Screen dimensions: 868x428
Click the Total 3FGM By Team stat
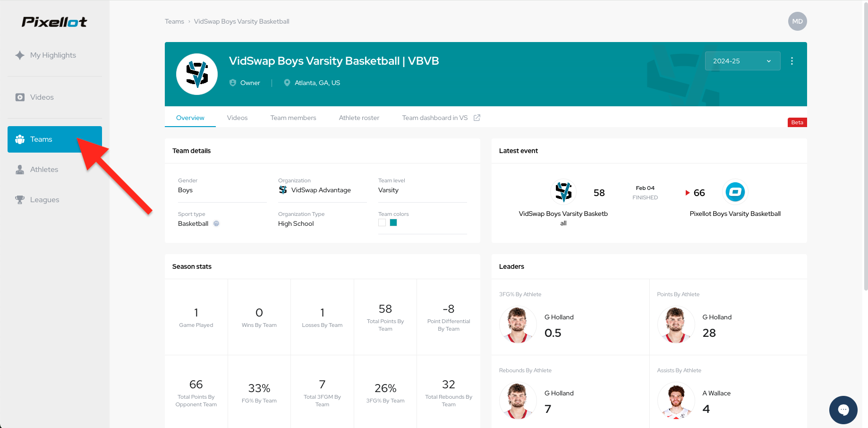[322, 393]
